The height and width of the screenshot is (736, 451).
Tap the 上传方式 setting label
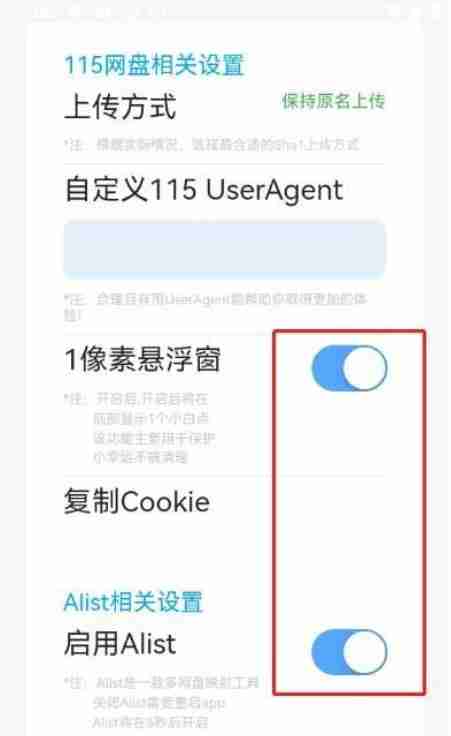(120, 107)
